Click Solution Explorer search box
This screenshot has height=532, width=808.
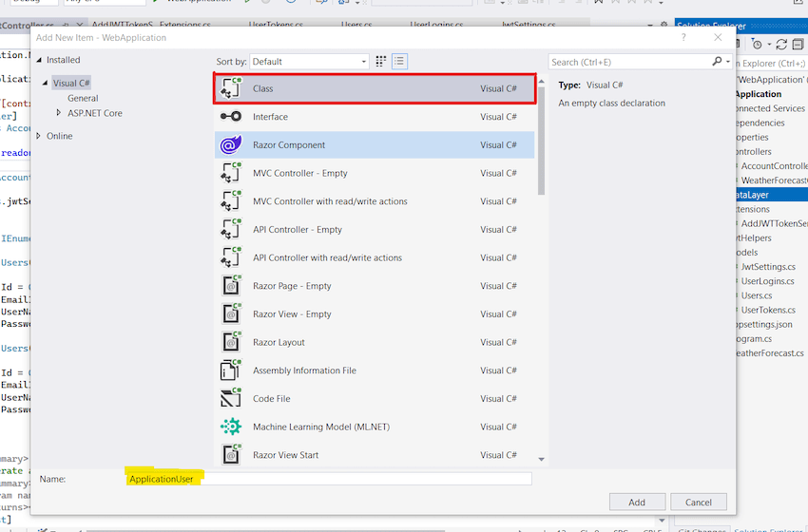(772, 64)
